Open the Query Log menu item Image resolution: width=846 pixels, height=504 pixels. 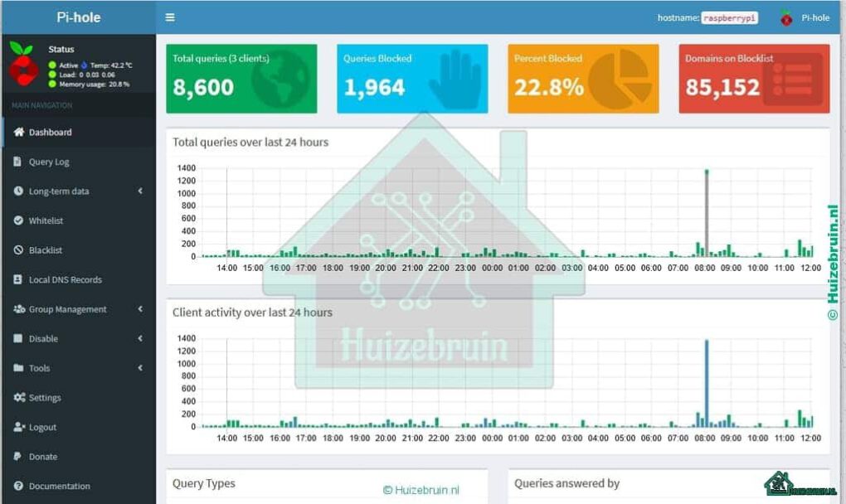click(79, 162)
